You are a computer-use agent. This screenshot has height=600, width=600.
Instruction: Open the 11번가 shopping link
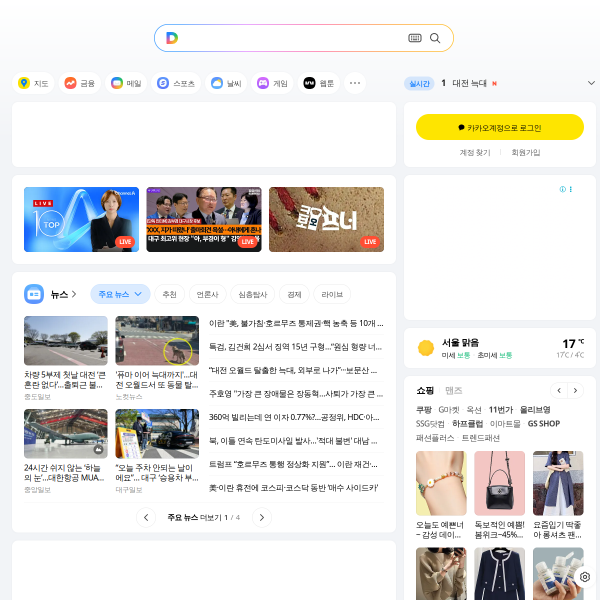tap(501, 410)
